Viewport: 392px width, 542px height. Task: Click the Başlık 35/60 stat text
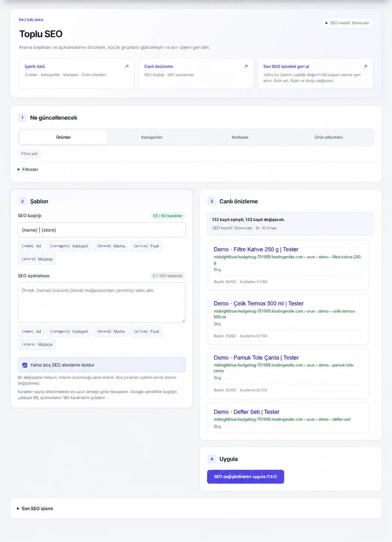click(225, 336)
